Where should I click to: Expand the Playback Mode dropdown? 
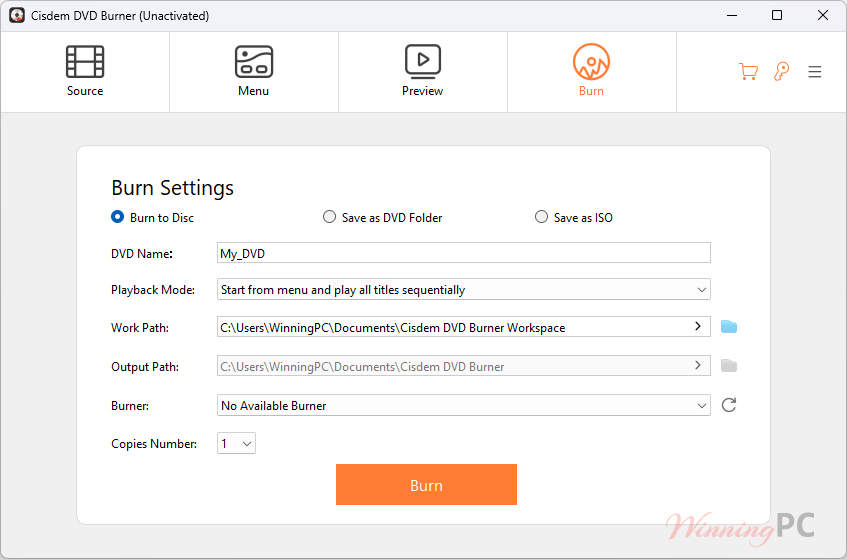point(463,289)
